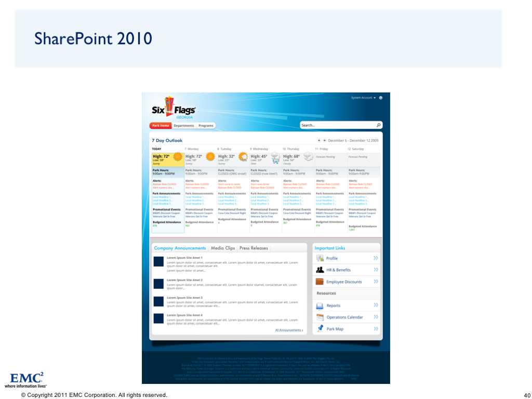Viewport: 532px width, 399px height.
Task: Go to next week arrow
Action: tap(324, 140)
